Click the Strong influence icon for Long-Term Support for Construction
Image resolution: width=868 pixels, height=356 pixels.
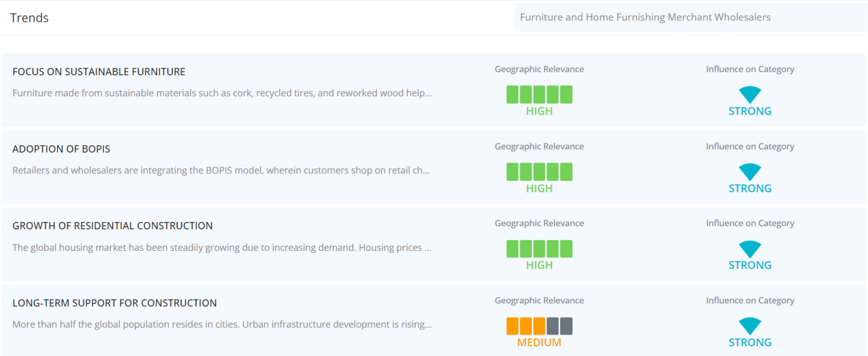click(x=750, y=327)
